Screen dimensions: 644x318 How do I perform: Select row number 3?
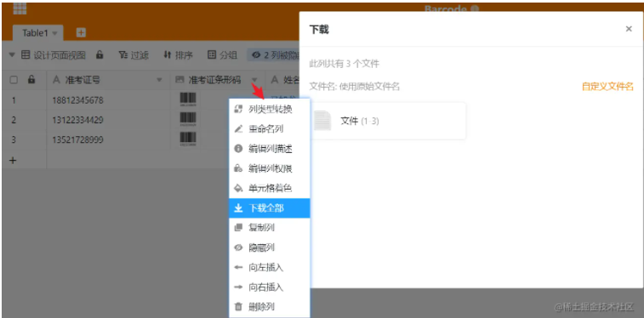14,140
